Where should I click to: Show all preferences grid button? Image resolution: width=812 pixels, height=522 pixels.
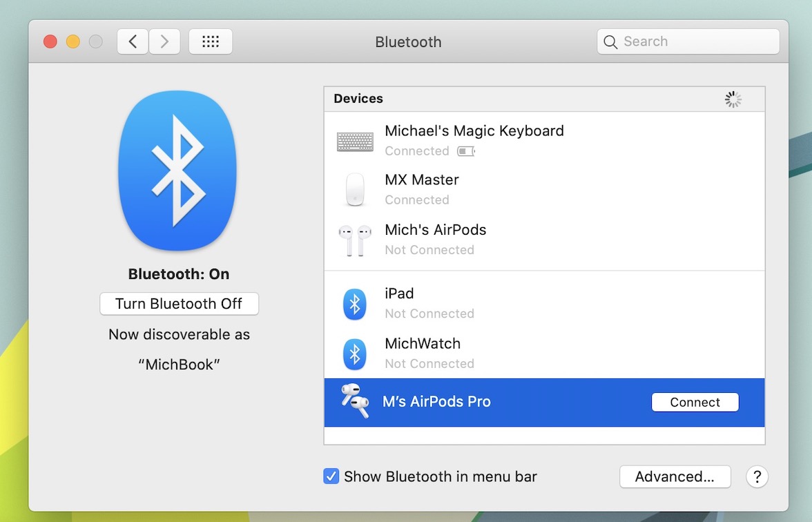point(211,41)
